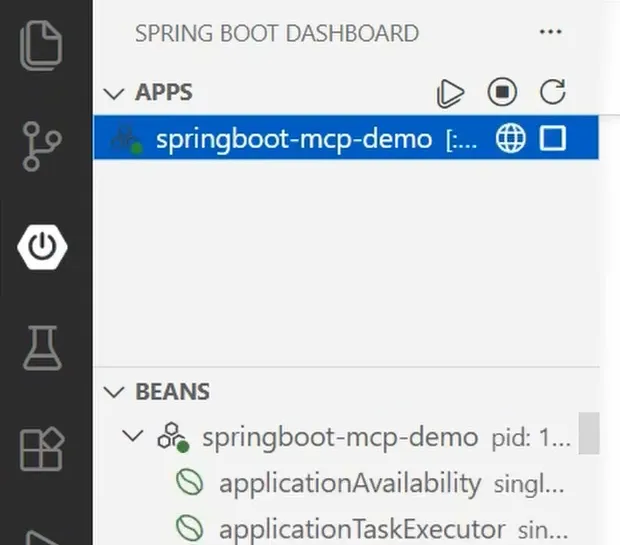Open the Testing flask view
The width and height of the screenshot is (620, 545).
pos(42,348)
